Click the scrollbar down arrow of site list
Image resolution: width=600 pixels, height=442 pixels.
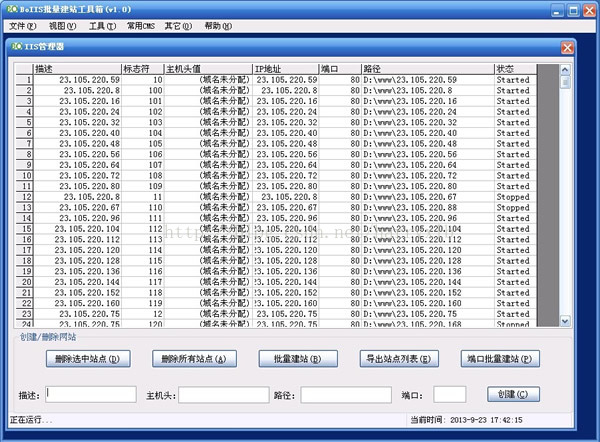click(x=565, y=321)
